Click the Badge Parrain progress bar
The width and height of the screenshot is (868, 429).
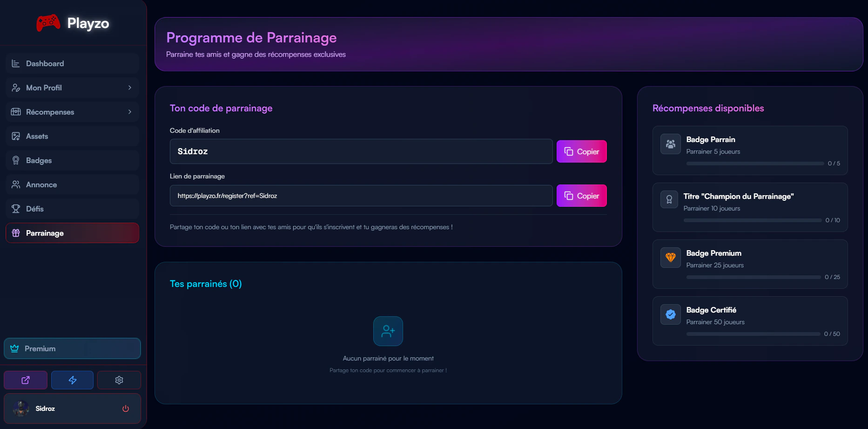pyautogui.click(x=754, y=163)
